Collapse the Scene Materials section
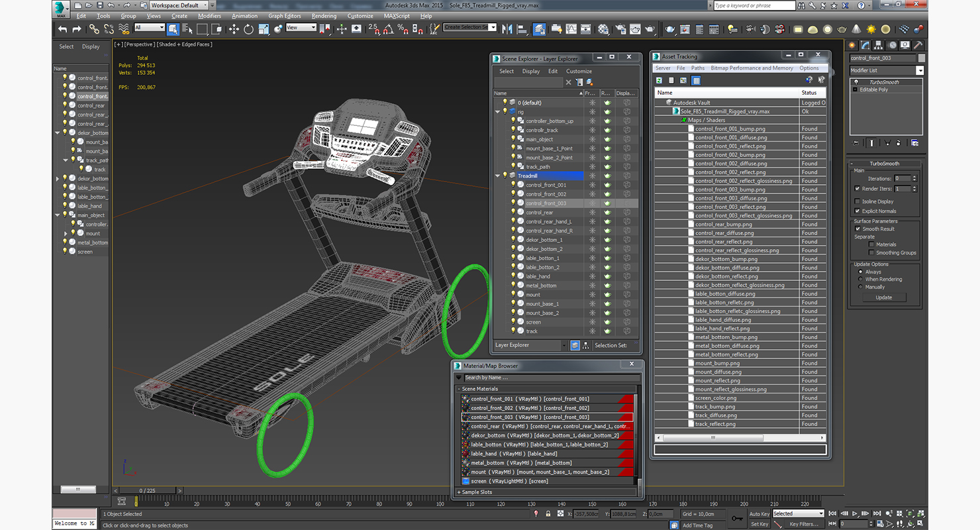Image resolution: width=980 pixels, height=530 pixels. pos(458,389)
